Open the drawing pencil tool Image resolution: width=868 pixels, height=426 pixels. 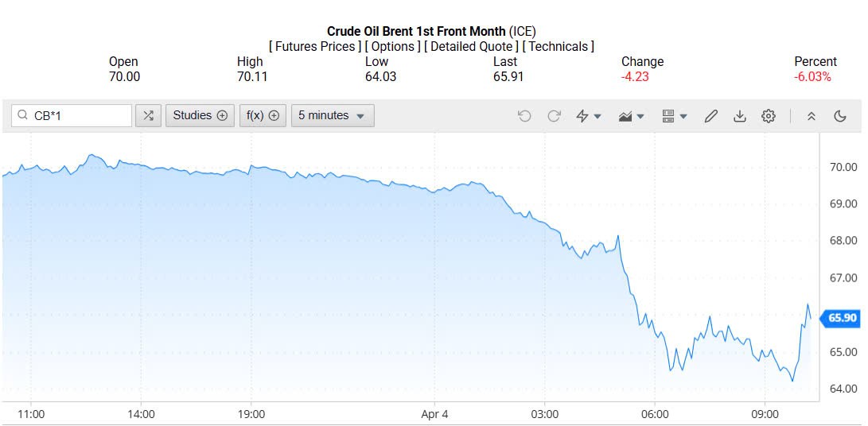click(x=711, y=116)
